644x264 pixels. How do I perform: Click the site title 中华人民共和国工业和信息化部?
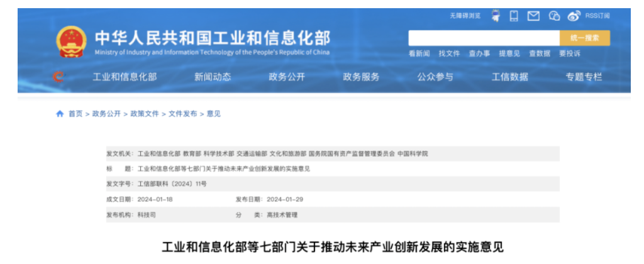[x=213, y=38]
